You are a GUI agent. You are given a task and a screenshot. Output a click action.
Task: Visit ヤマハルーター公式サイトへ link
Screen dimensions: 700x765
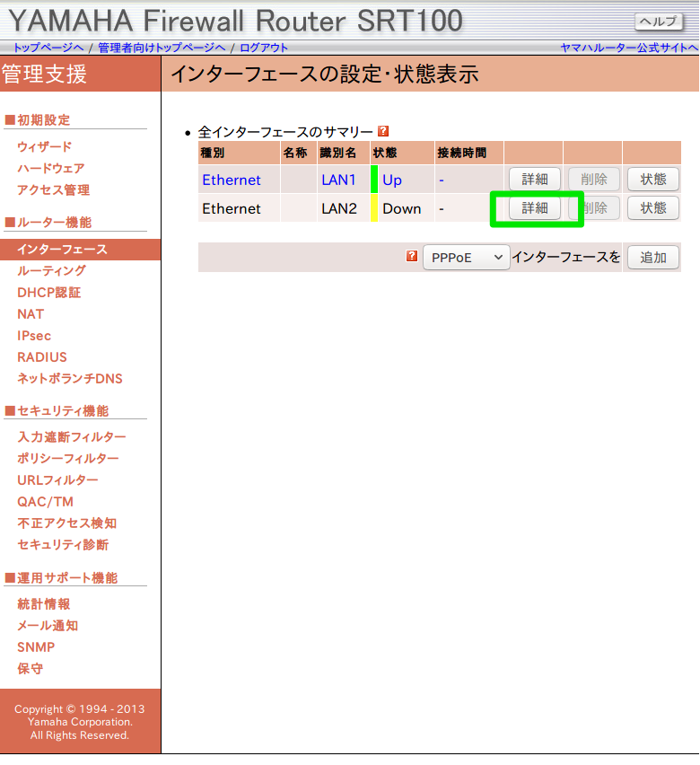[x=629, y=48]
